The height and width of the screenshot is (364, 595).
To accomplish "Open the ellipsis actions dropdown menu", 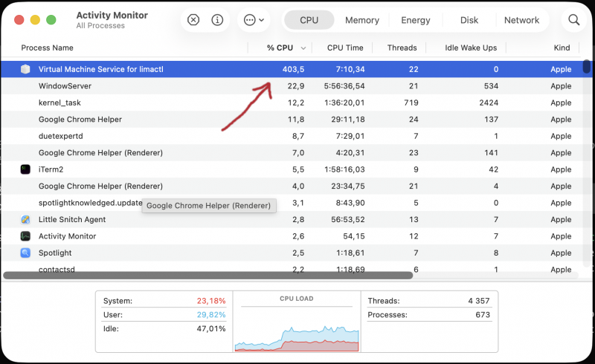I will click(254, 20).
